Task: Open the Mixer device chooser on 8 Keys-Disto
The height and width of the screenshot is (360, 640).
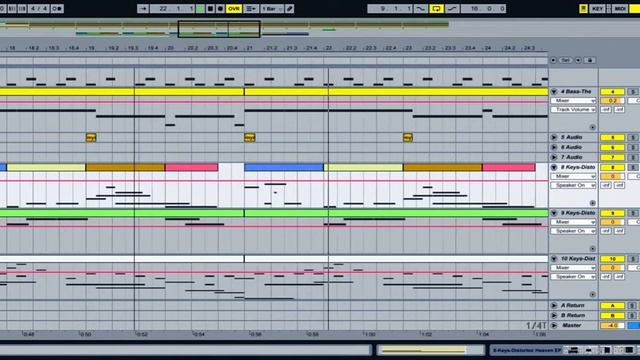Action: click(x=573, y=176)
